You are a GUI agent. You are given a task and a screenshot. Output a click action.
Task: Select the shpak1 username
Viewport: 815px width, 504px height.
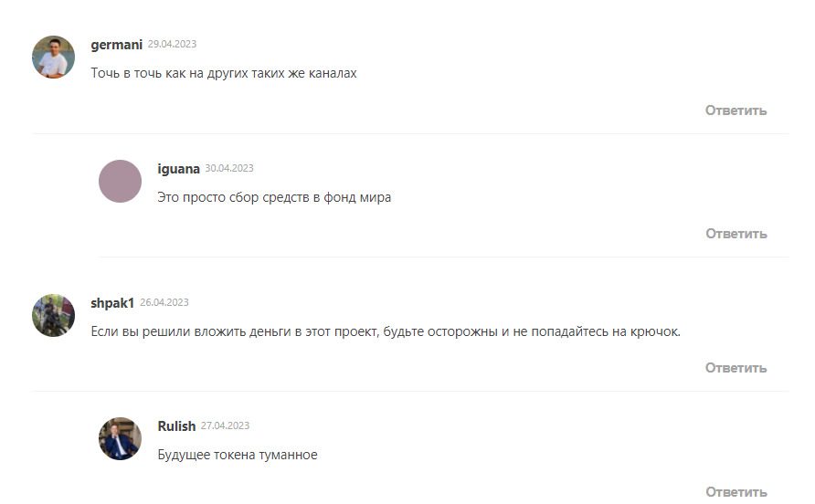tap(112, 303)
